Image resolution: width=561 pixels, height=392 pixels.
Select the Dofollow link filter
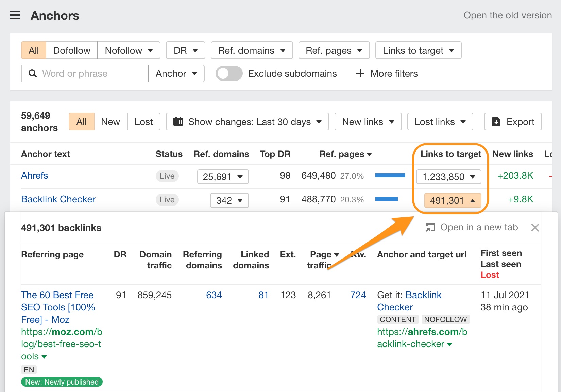72,50
